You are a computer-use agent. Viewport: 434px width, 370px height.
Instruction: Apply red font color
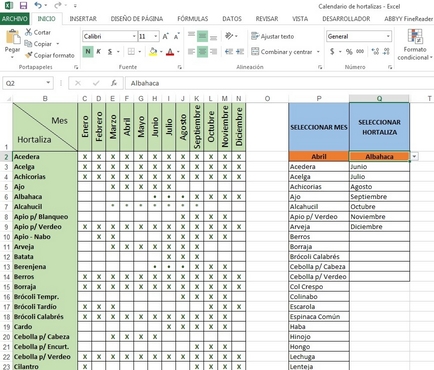click(x=170, y=52)
